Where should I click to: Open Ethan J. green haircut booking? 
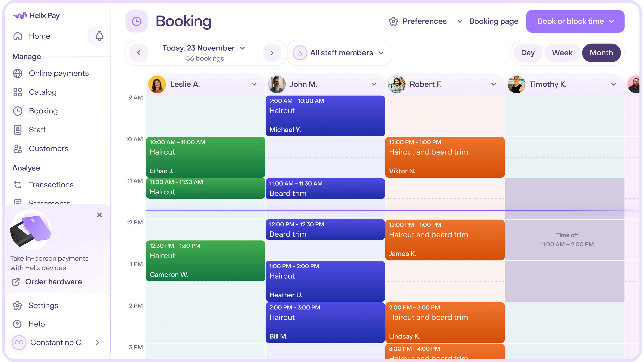205,157
